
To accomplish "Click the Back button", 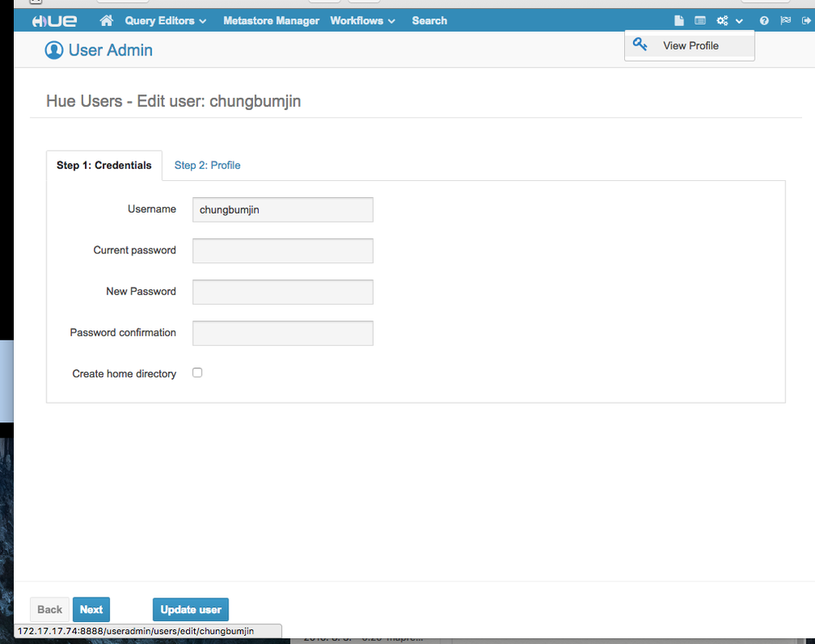I will 50,610.
